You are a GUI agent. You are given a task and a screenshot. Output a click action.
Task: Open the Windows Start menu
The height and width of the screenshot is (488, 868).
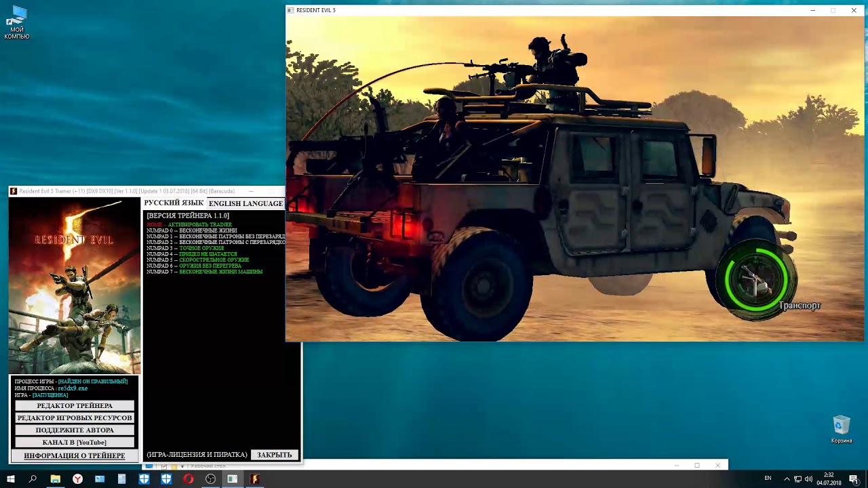[10, 479]
